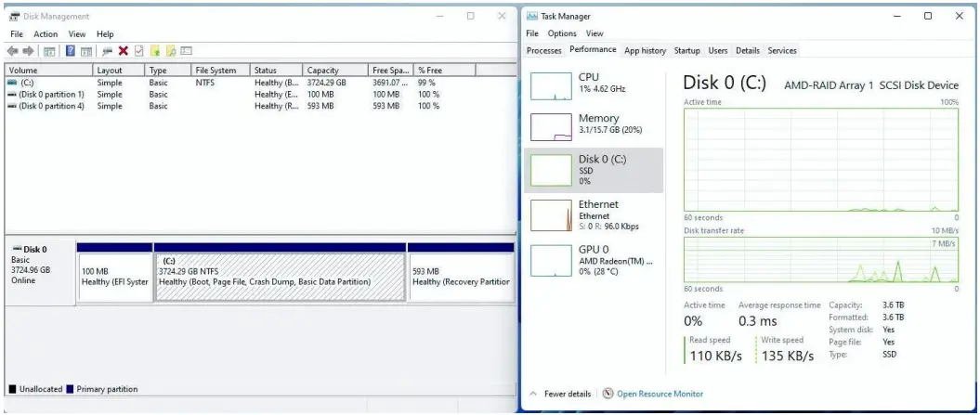Viewport: 980px width, 415px height.
Task: Open View menu in Disk Management
Action: (x=77, y=34)
